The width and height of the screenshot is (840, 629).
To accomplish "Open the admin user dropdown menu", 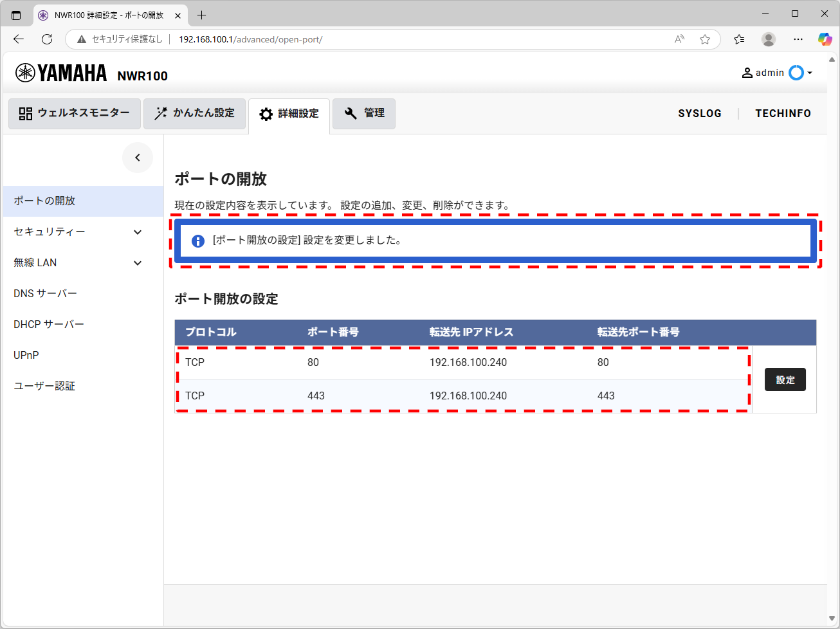I will [x=777, y=73].
